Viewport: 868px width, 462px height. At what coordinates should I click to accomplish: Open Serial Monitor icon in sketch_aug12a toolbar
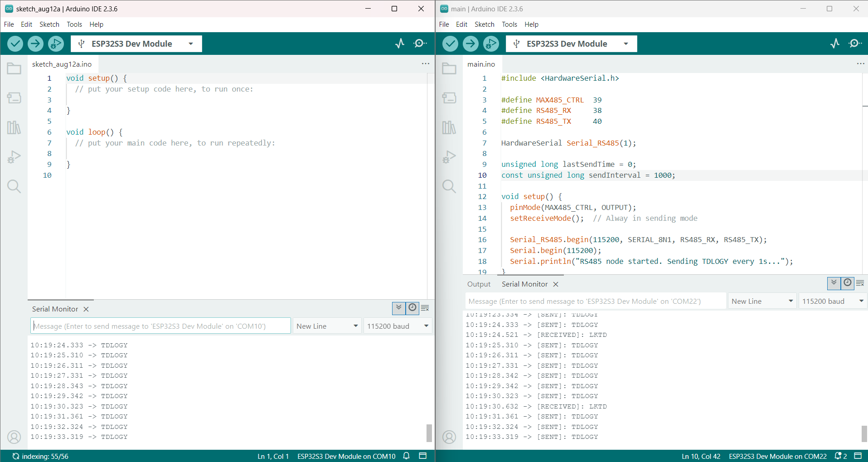[x=420, y=44]
